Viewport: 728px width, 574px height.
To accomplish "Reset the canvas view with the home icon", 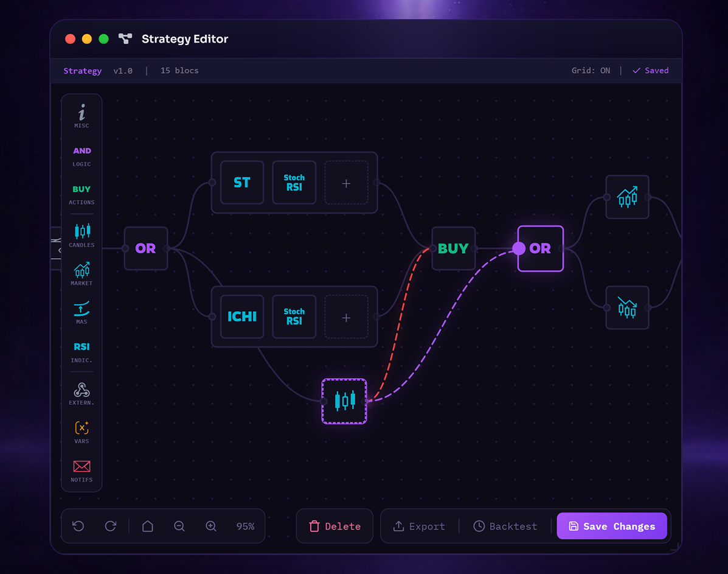I will click(x=147, y=526).
